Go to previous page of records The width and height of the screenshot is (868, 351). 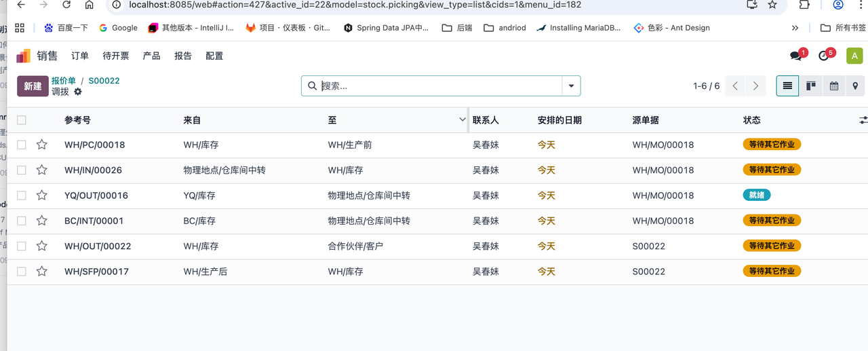(x=735, y=86)
